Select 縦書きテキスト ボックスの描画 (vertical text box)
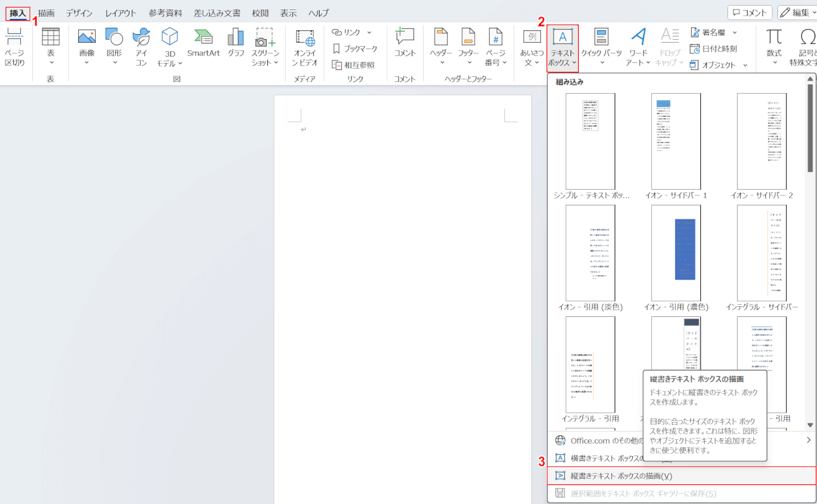Image resolution: width=817 pixels, height=504 pixels. click(682, 476)
